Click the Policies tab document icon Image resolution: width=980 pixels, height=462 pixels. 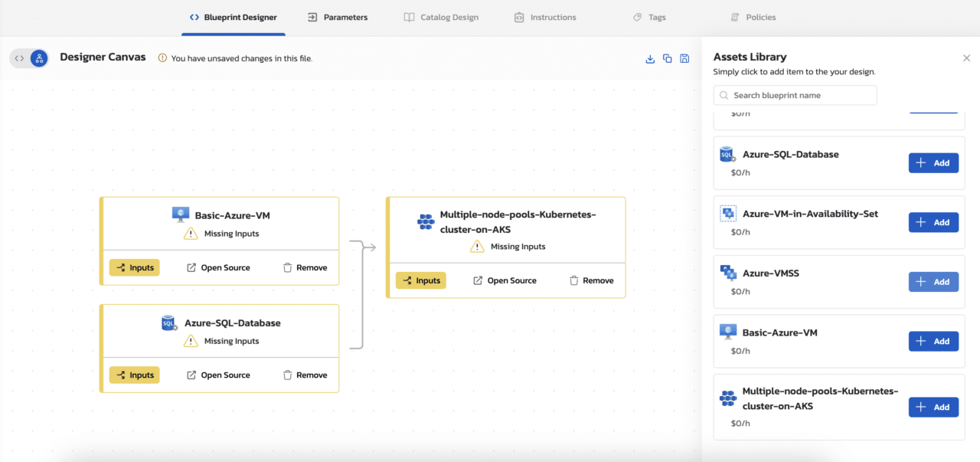(x=735, y=17)
